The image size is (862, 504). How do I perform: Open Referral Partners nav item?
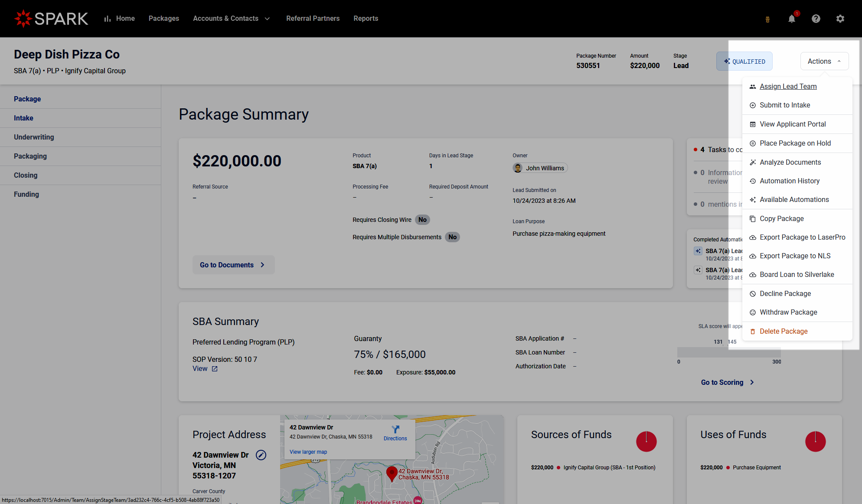(313, 19)
